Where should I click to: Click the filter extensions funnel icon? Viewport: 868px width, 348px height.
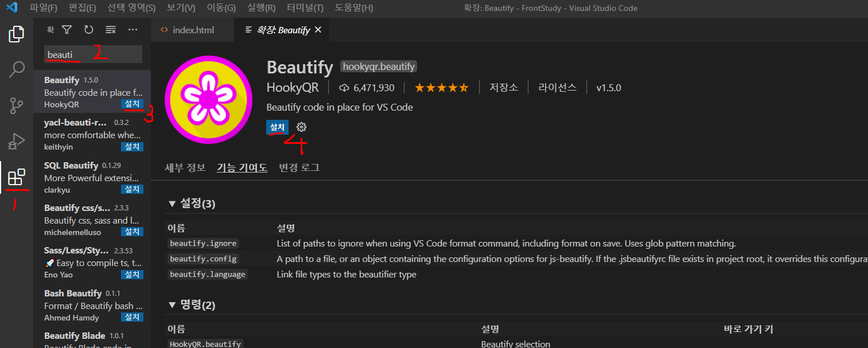coord(67,30)
